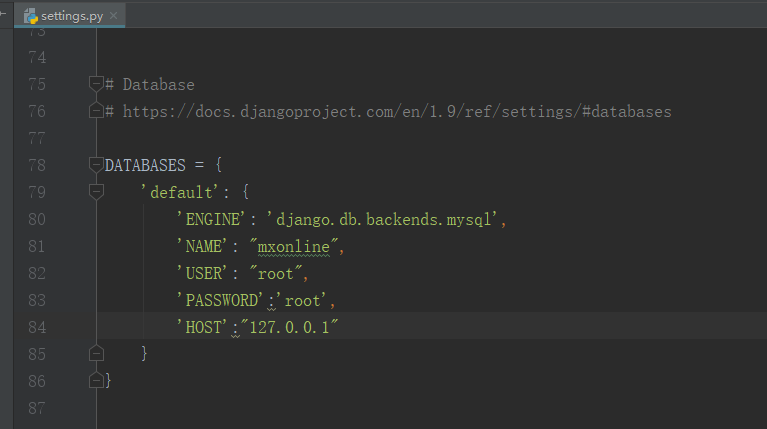
Task: Click the Python file icon on settings.py tab
Action: point(31,16)
